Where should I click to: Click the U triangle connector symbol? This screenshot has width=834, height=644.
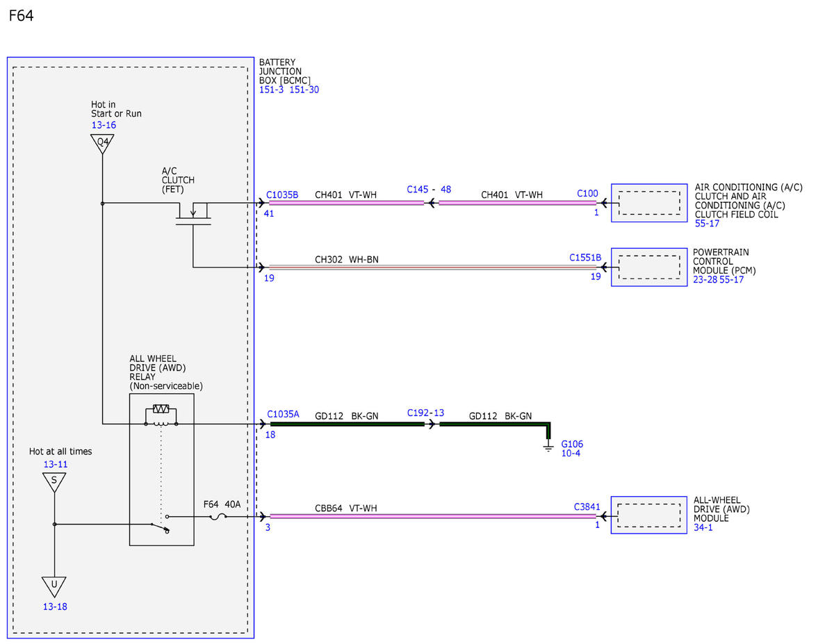coord(54,586)
